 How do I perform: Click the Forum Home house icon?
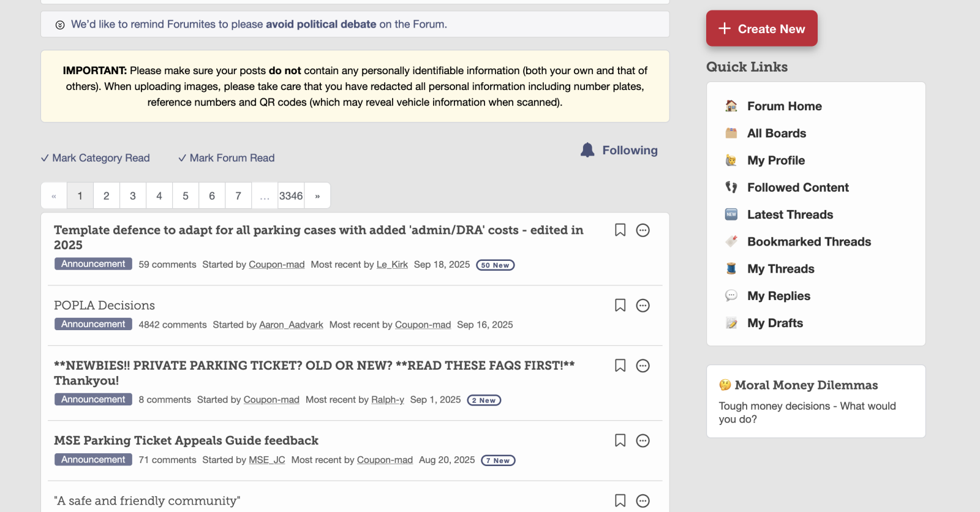coord(731,106)
